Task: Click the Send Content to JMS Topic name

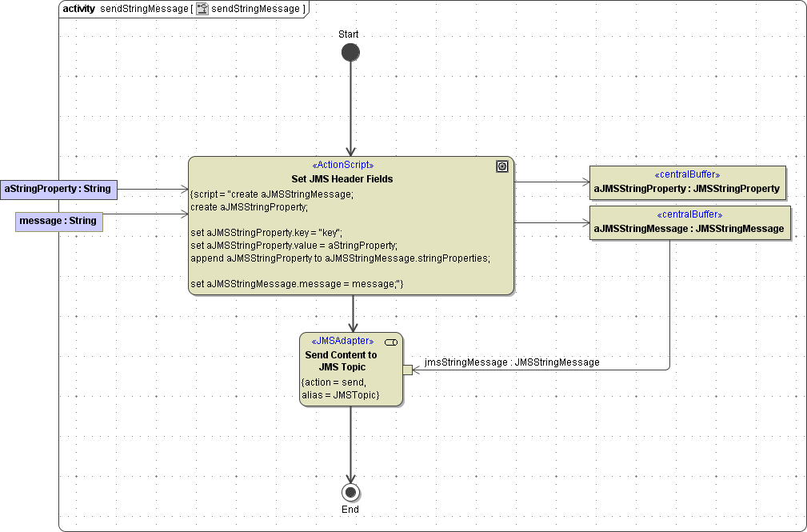Action: tap(341, 361)
